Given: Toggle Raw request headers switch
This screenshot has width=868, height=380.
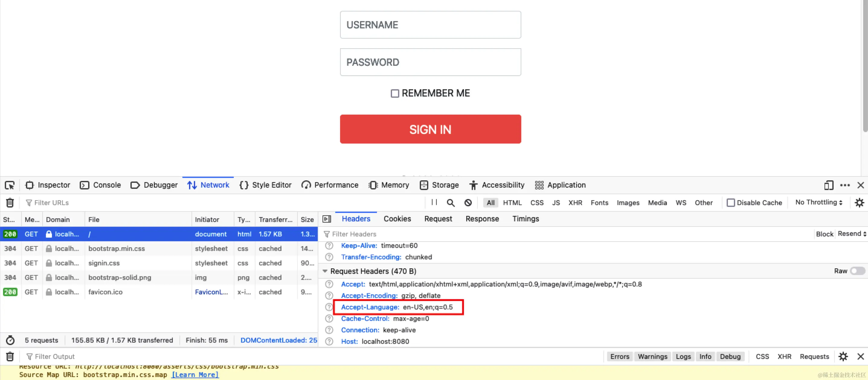Looking at the screenshot, I should [857, 271].
